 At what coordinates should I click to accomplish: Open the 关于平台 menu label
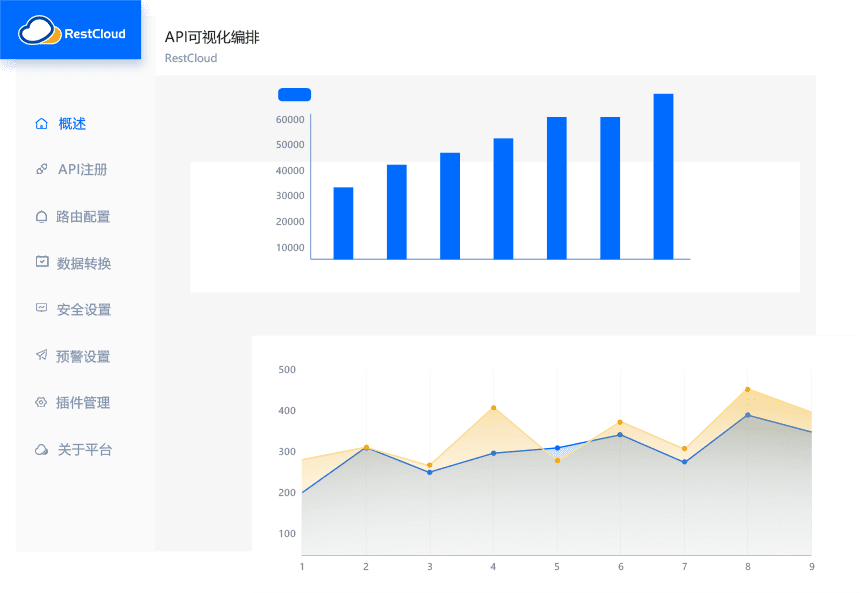84,450
